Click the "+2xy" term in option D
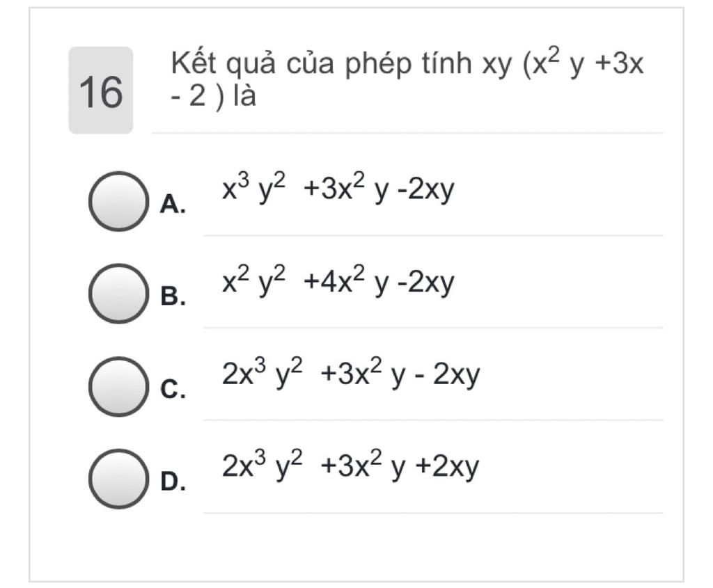This screenshot has width=713, height=588. click(x=447, y=467)
